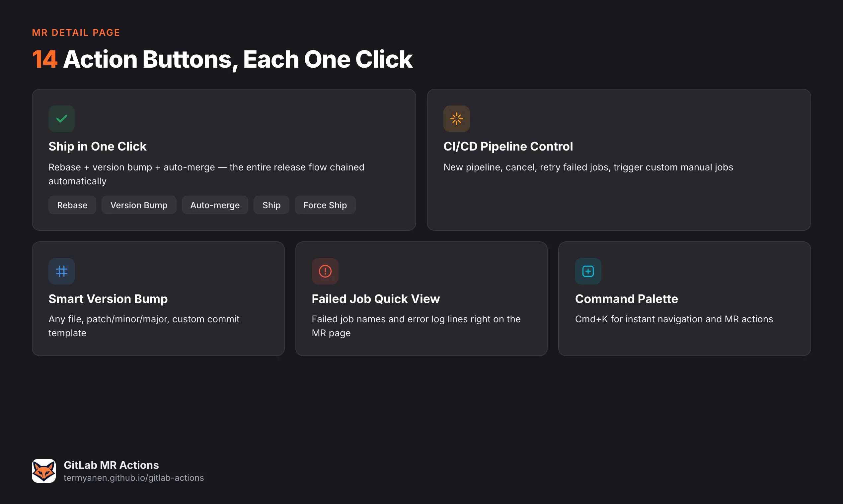Click the Smart Version Bump heading

tap(108, 298)
